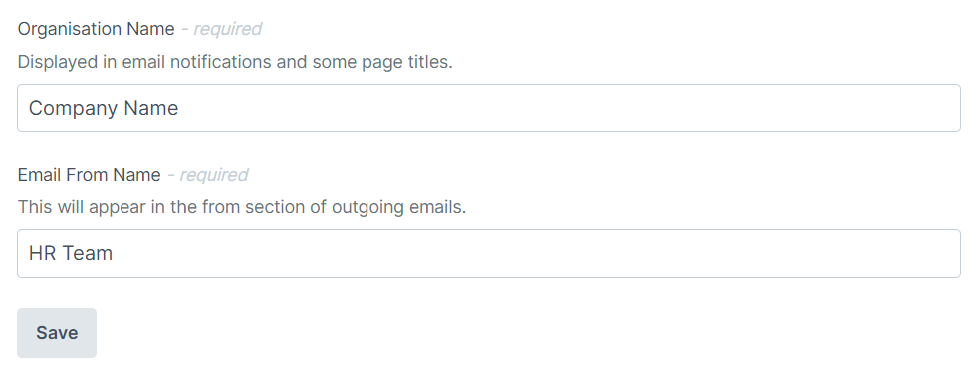The width and height of the screenshot is (980, 367).
Task: Click the Organisation Name label
Action: [x=97, y=29]
